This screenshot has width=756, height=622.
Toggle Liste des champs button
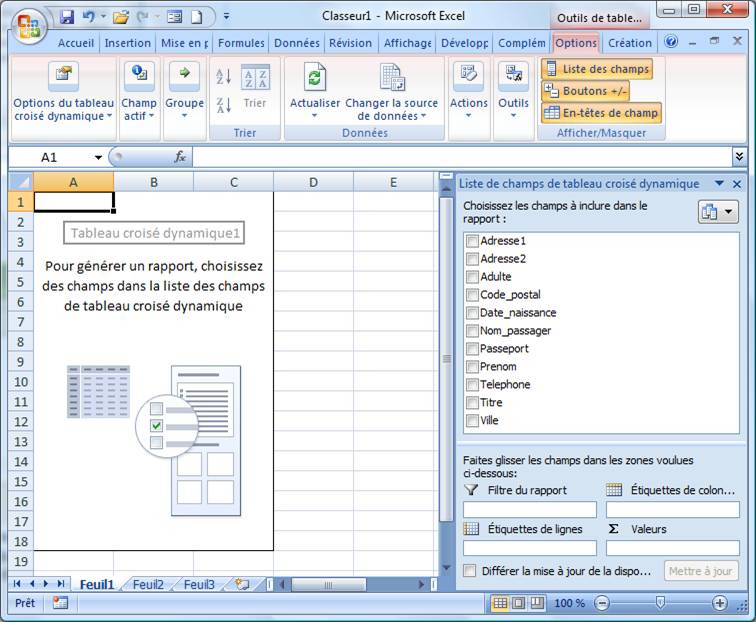pos(597,69)
